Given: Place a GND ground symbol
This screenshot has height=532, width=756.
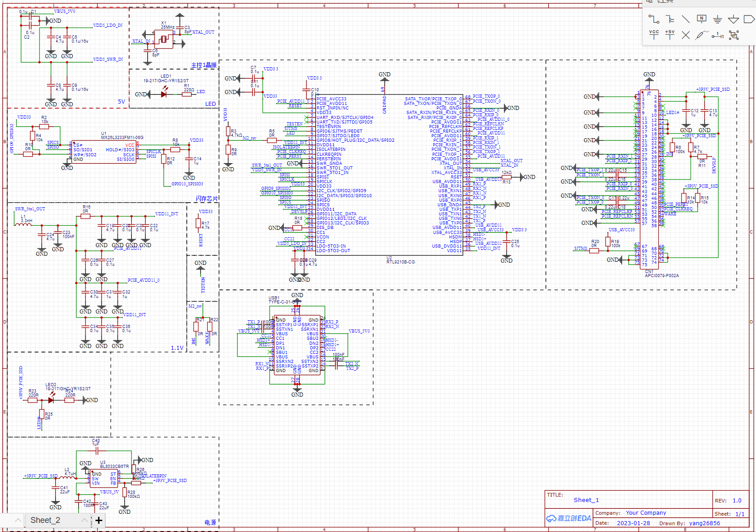Looking at the screenshot, I should tap(717, 19).
